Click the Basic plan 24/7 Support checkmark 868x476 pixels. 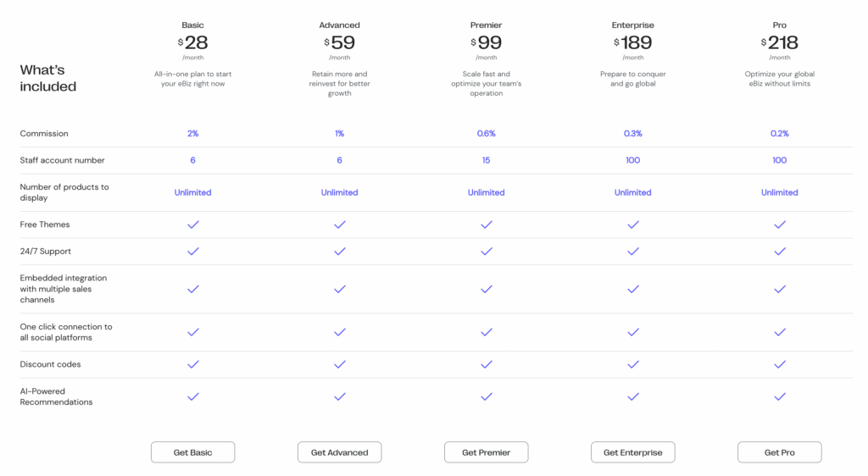[x=192, y=251]
